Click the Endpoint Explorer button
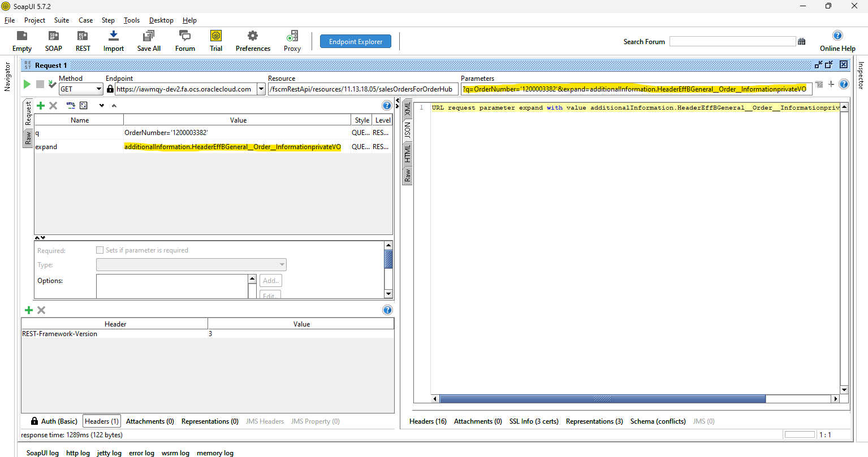Viewport: 868px width, 457px height. point(356,41)
